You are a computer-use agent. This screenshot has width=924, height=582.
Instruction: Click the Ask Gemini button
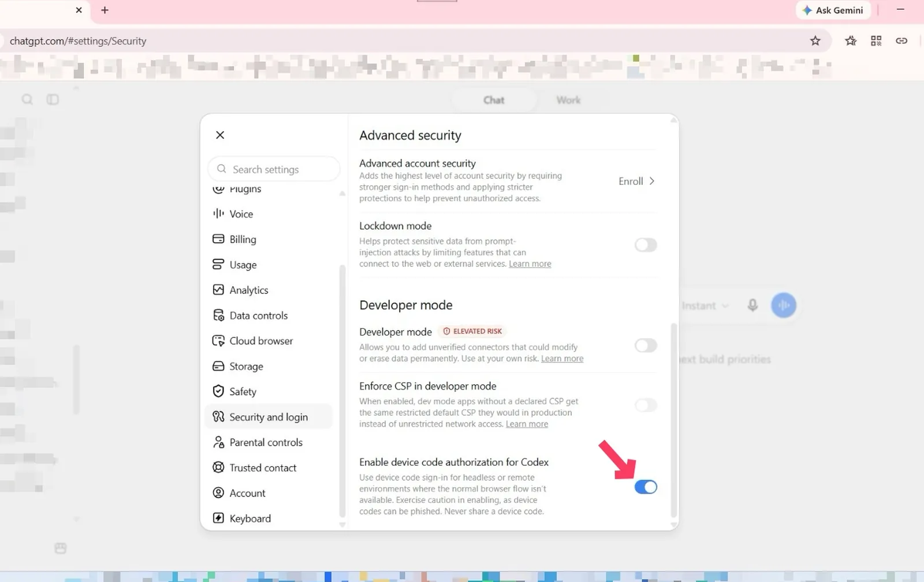833,10
